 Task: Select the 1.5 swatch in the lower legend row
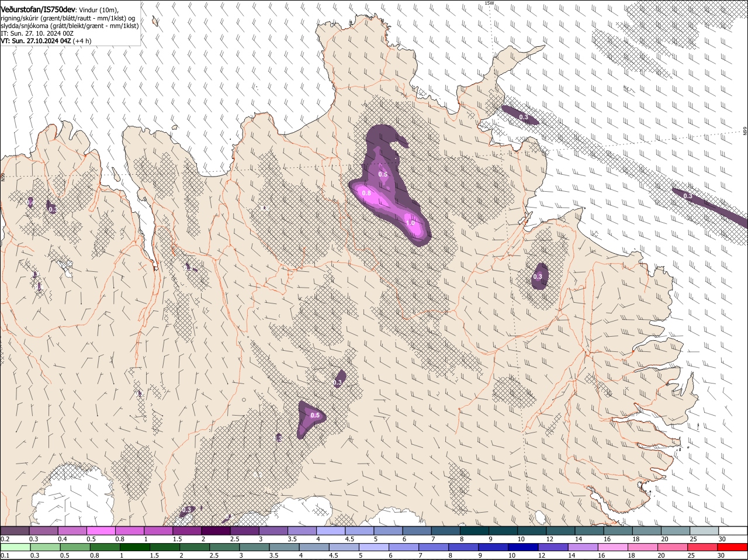click(165, 547)
